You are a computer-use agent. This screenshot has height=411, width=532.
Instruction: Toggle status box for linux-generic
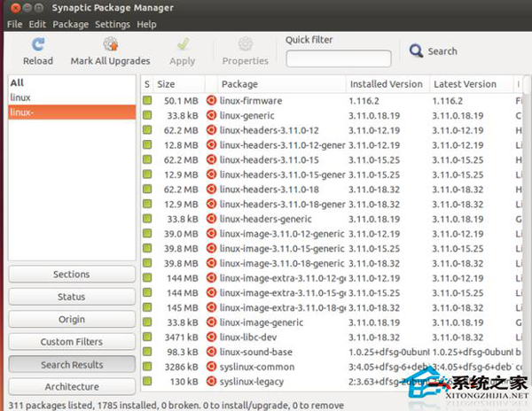pos(147,115)
